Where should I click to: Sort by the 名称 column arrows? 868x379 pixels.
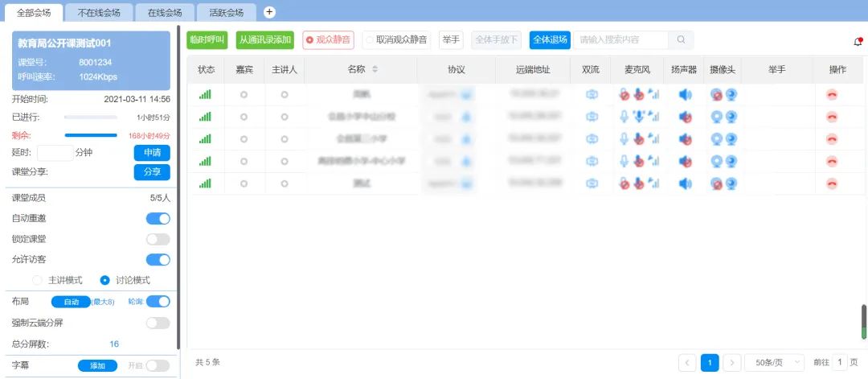(373, 70)
